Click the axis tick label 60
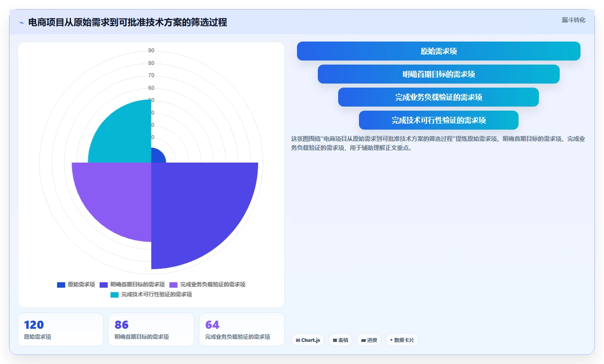The image size is (604, 364). point(151,88)
